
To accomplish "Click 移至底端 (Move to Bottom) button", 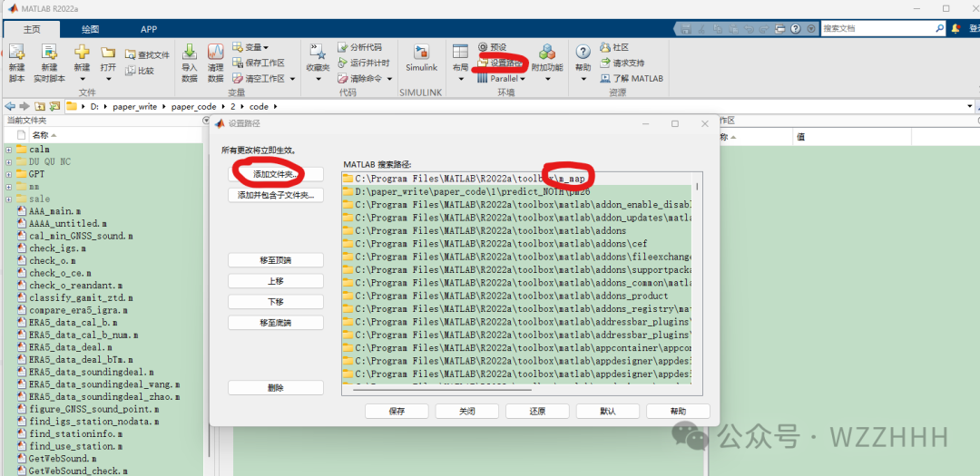I will [276, 323].
